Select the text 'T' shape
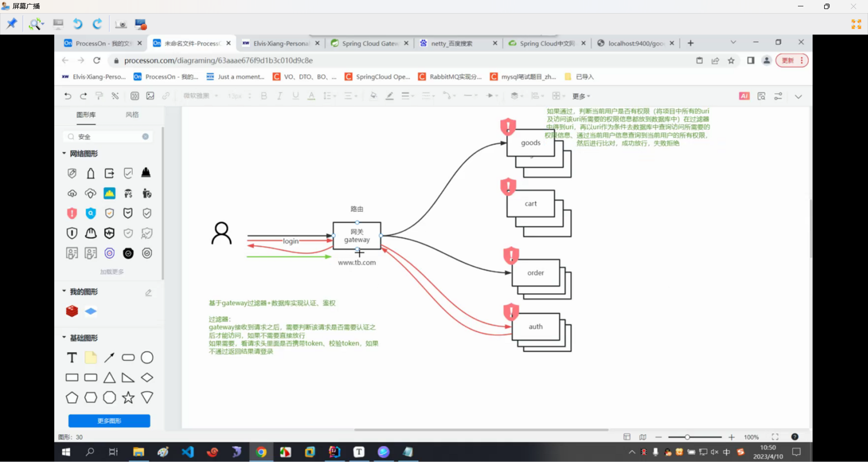 tap(72, 358)
